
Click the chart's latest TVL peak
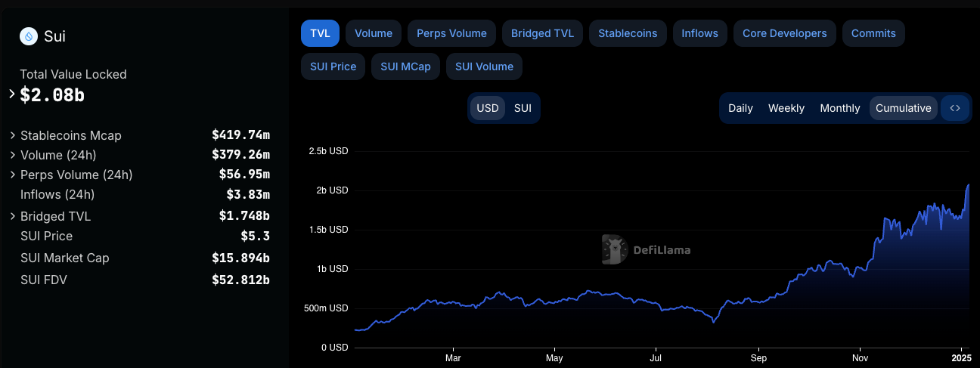(969, 184)
